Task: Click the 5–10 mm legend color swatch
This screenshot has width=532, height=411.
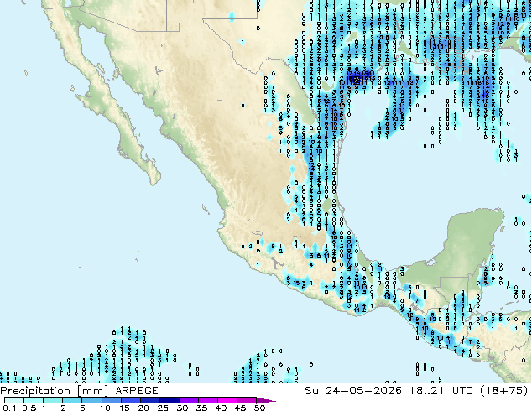Action: (91, 400)
